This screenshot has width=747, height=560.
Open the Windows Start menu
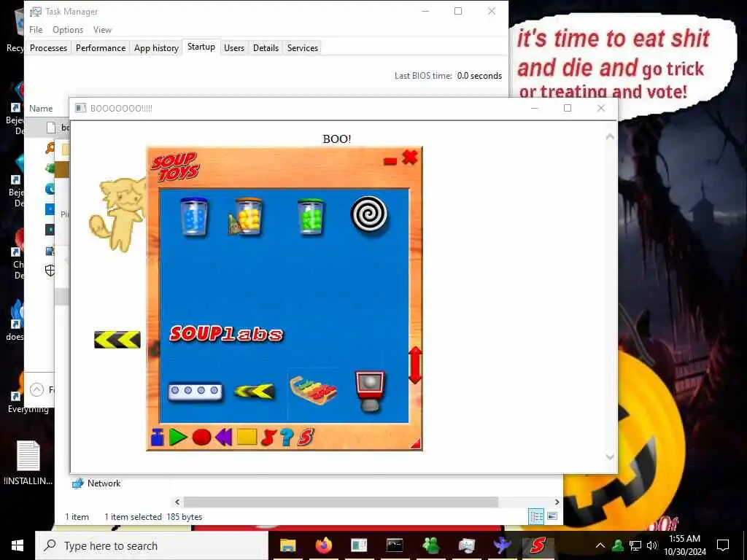point(18,545)
